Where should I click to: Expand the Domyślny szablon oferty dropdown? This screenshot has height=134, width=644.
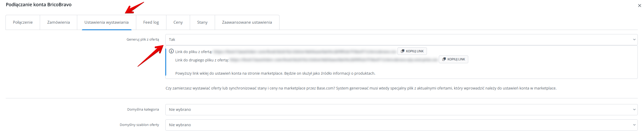point(401,125)
